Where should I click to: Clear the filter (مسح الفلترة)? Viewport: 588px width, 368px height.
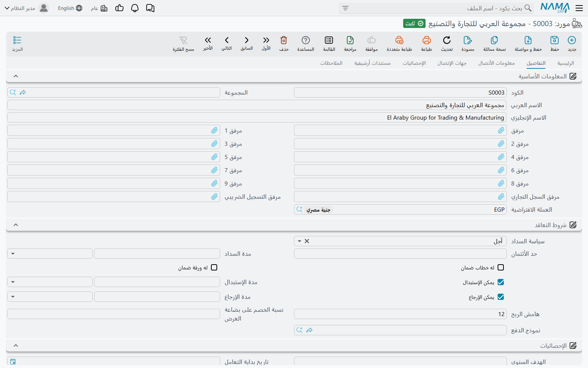tap(183, 40)
